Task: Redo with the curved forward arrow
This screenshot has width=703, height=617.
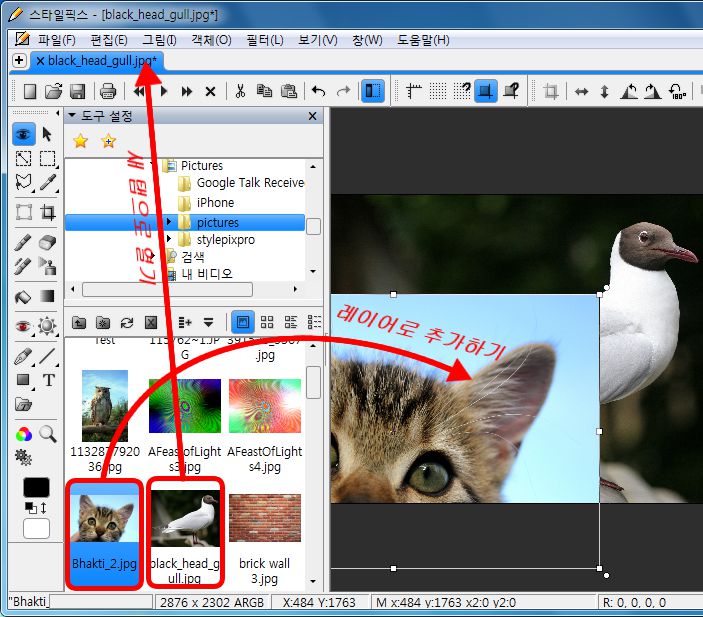Action: (x=343, y=91)
